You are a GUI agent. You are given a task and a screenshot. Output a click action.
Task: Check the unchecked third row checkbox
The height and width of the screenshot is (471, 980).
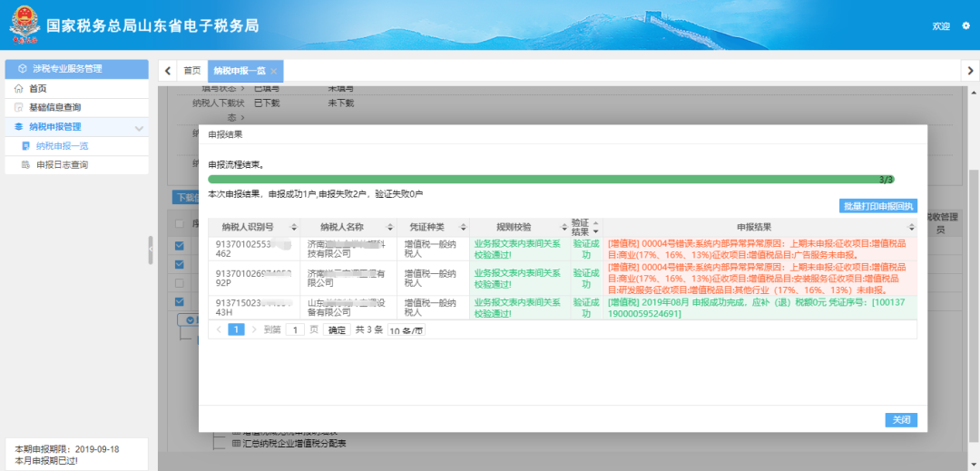pyautogui.click(x=180, y=283)
